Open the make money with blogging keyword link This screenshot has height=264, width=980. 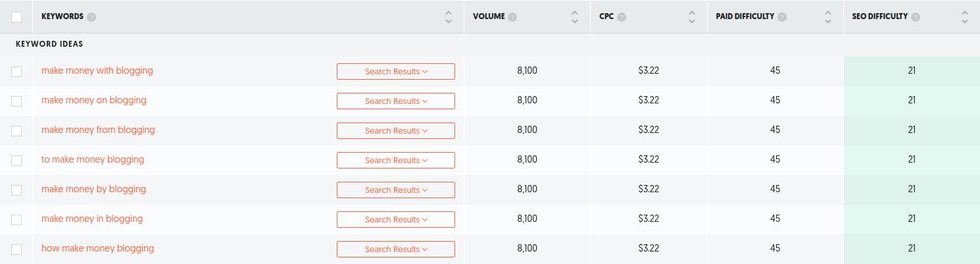coord(97,70)
